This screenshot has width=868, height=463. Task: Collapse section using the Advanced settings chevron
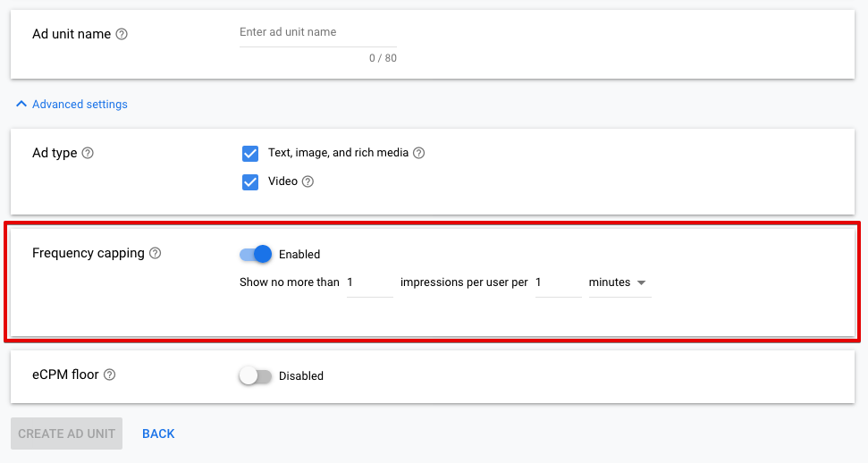[21, 105]
